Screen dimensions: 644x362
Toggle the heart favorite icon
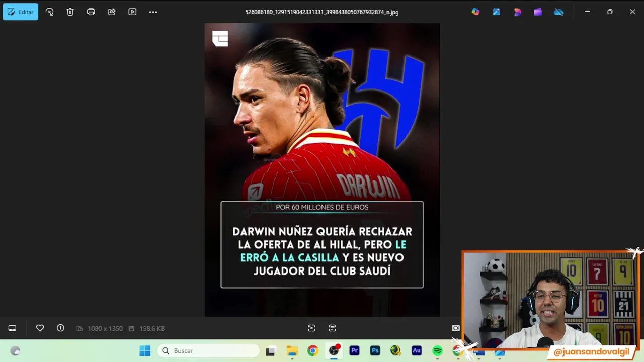click(x=40, y=328)
